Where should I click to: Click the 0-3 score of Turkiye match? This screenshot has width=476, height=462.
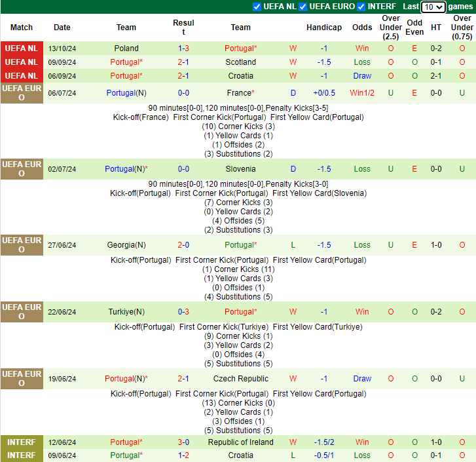(183, 312)
